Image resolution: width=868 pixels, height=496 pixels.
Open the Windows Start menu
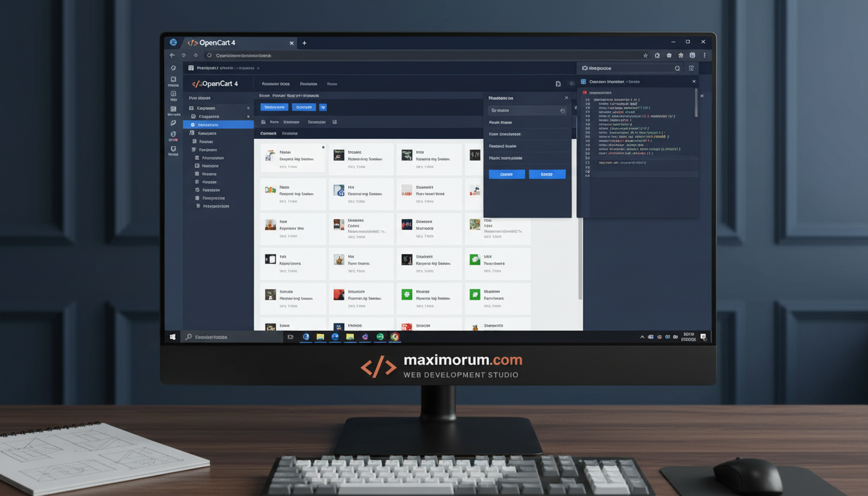click(x=173, y=337)
